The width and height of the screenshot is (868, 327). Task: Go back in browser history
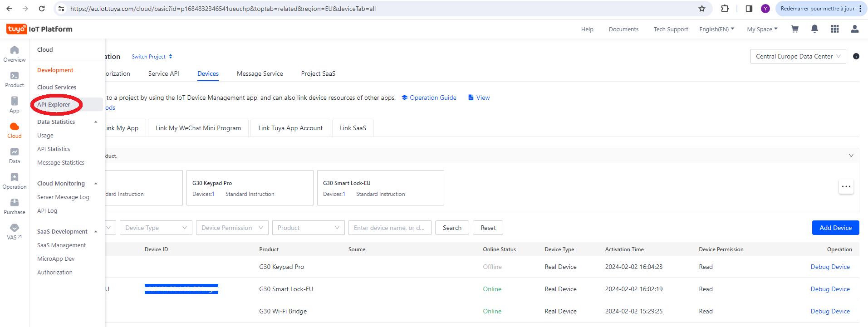[x=9, y=9]
